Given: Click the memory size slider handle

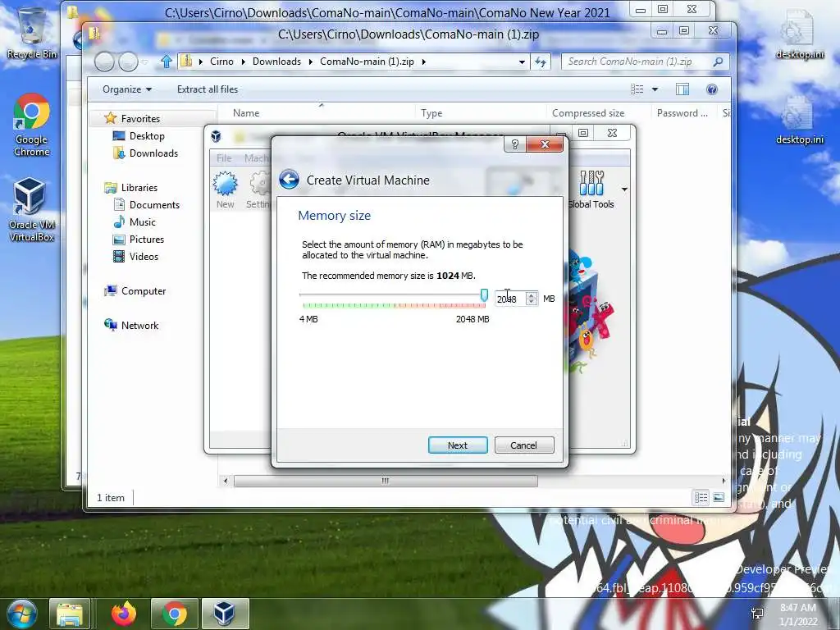Looking at the screenshot, I should [x=484, y=295].
